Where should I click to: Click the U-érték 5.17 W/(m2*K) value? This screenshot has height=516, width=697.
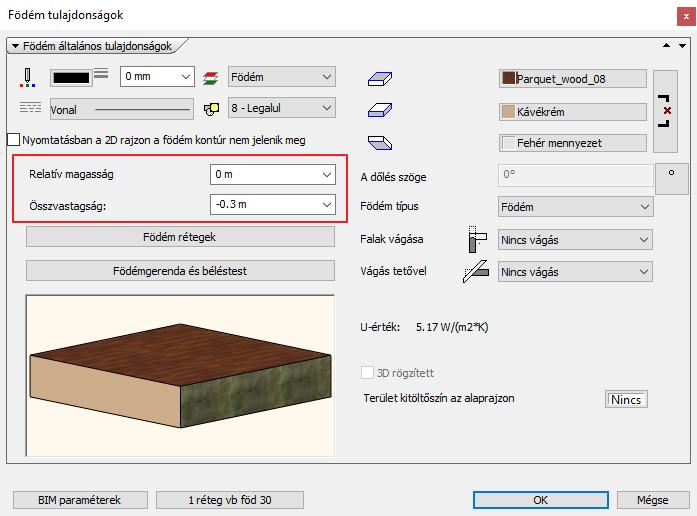tap(452, 328)
